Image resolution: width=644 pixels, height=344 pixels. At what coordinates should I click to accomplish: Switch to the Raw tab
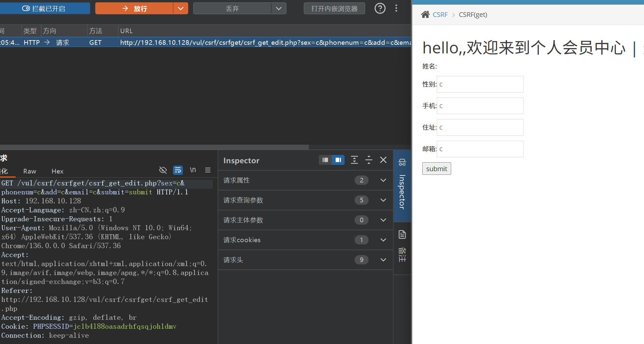pos(30,171)
